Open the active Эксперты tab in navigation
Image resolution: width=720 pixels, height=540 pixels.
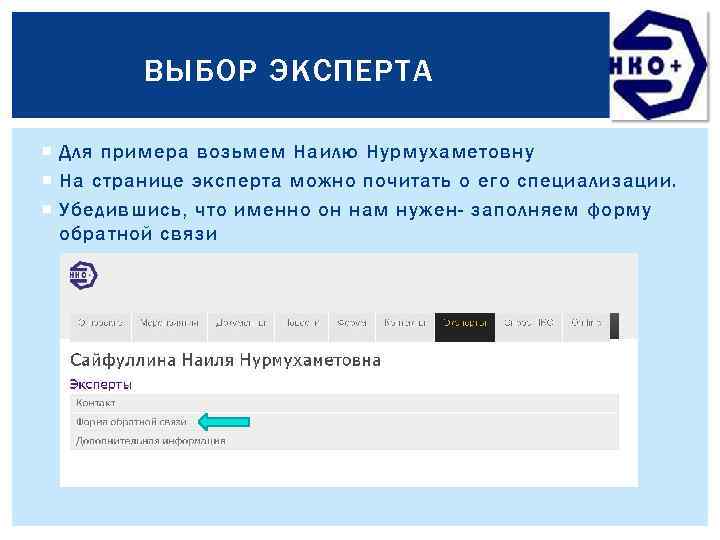click(465, 326)
